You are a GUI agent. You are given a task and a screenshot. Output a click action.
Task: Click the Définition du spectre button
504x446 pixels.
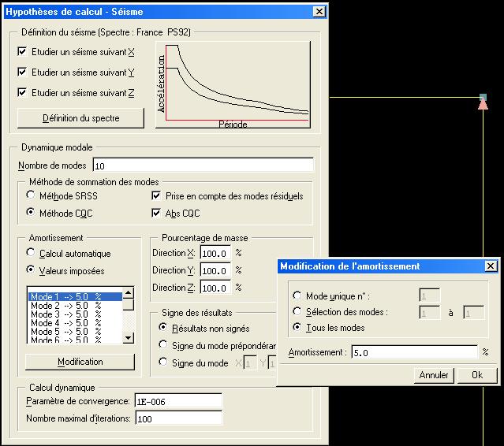(x=80, y=118)
